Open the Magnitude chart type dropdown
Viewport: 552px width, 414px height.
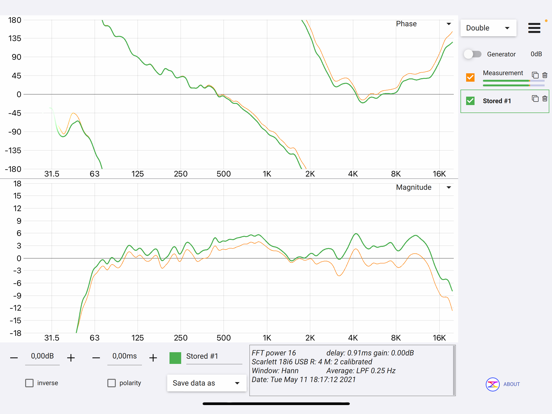tap(424, 187)
